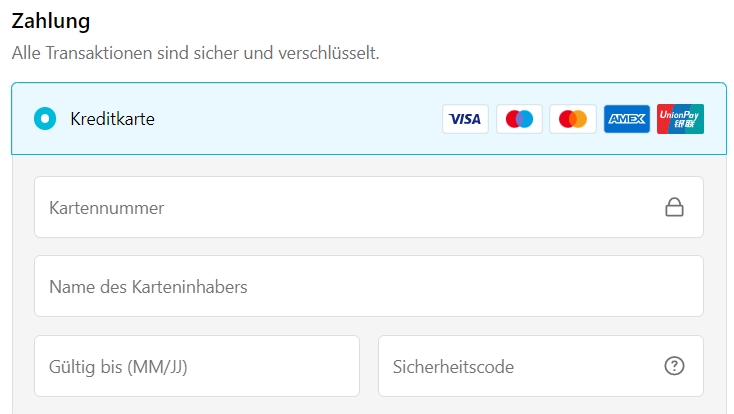
Task: Click the word Transaktionen in the subtitle
Action: point(99,53)
